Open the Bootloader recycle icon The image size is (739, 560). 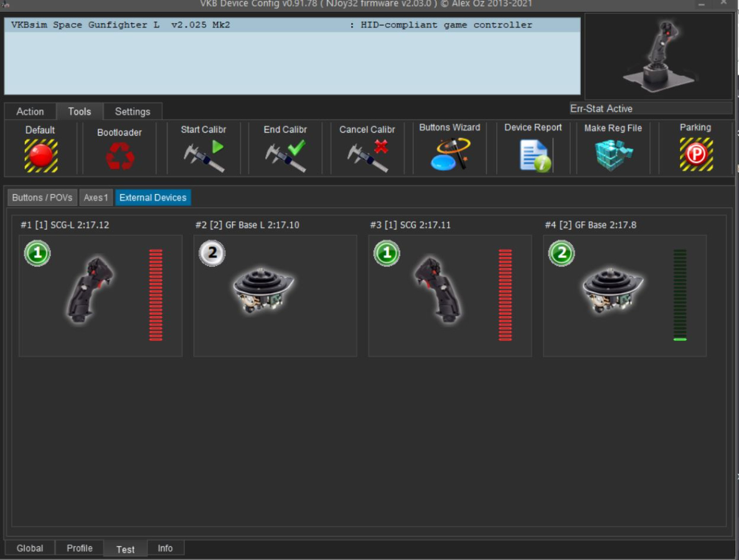(x=120, y=156)
